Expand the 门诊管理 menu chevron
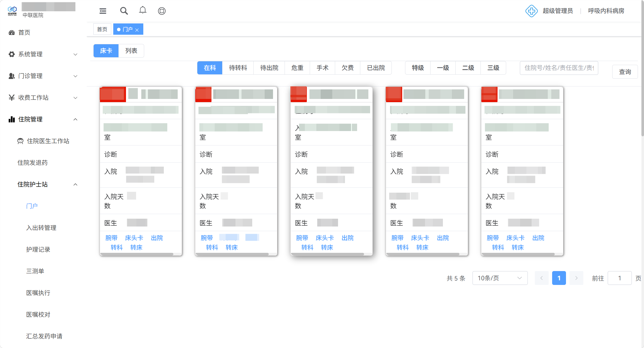The width and height of the screenshot is (644, 348). tap(75, 76)
